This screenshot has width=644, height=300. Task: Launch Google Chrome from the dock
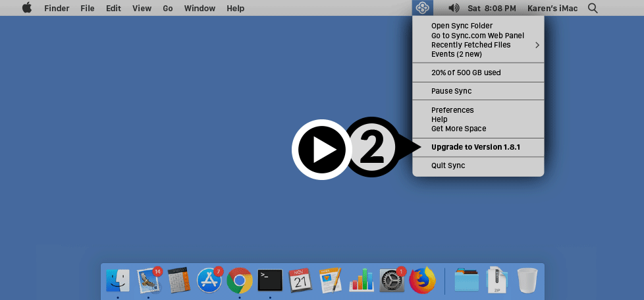240,280
